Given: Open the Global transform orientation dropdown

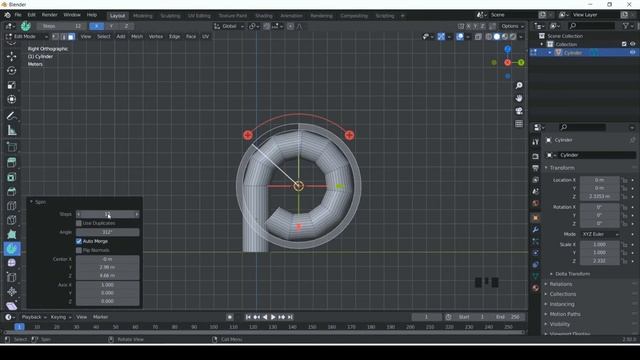Looking at the screenshot, I should 229,26.
